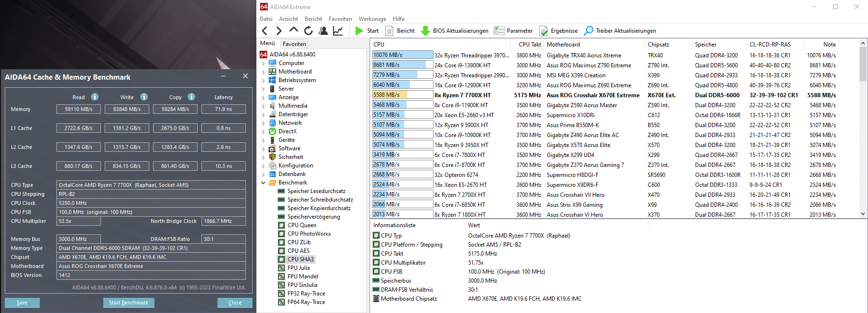Click the Memory Read value 59110 MB/s field
868x313 pixels.
pyautogui.click(x=79, y=109)
